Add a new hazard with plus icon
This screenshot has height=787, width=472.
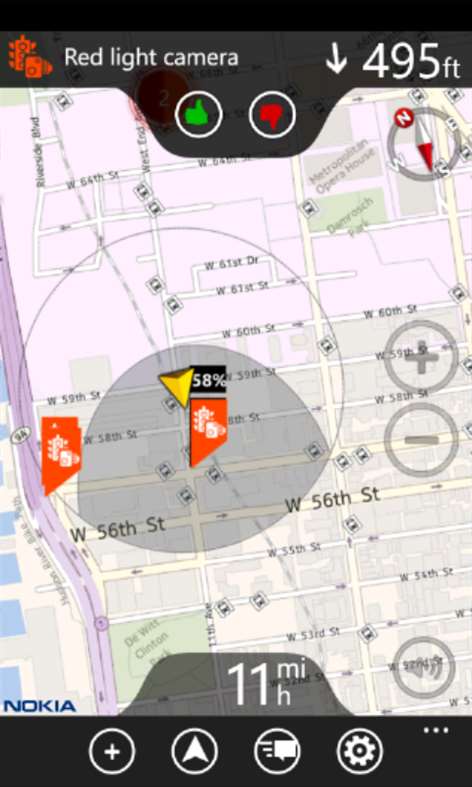(x=112, y=751)
